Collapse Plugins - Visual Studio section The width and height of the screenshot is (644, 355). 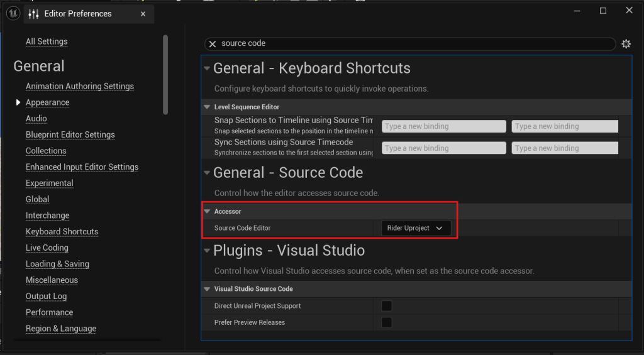coord(207,251)
